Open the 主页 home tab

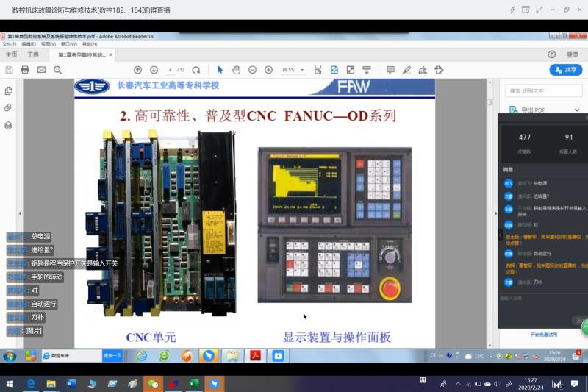(x=11, y=54)
